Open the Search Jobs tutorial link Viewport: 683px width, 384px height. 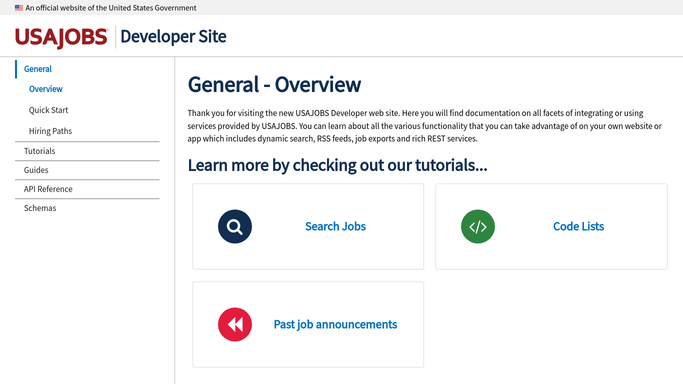coord(335,226)
